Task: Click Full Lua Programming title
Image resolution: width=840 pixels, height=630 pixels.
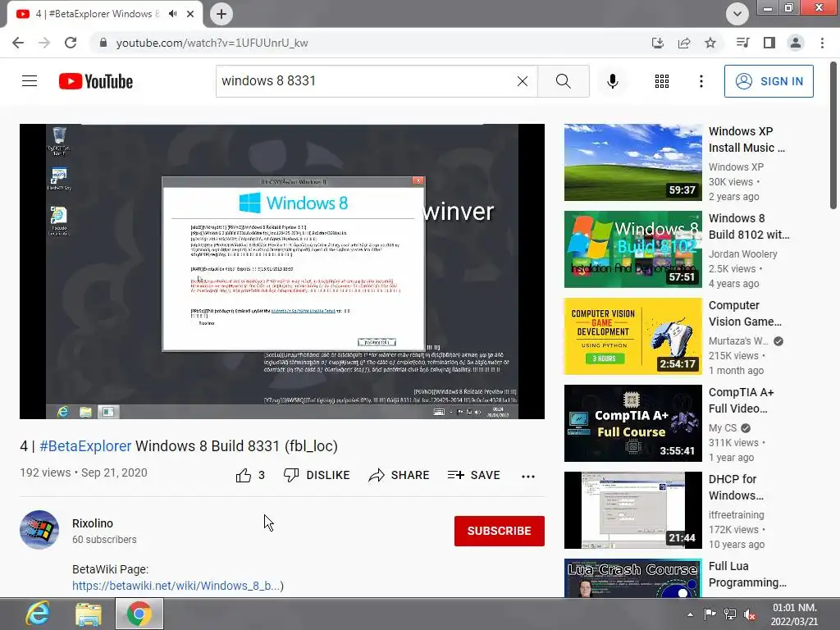Action: [x=747, y=574]
